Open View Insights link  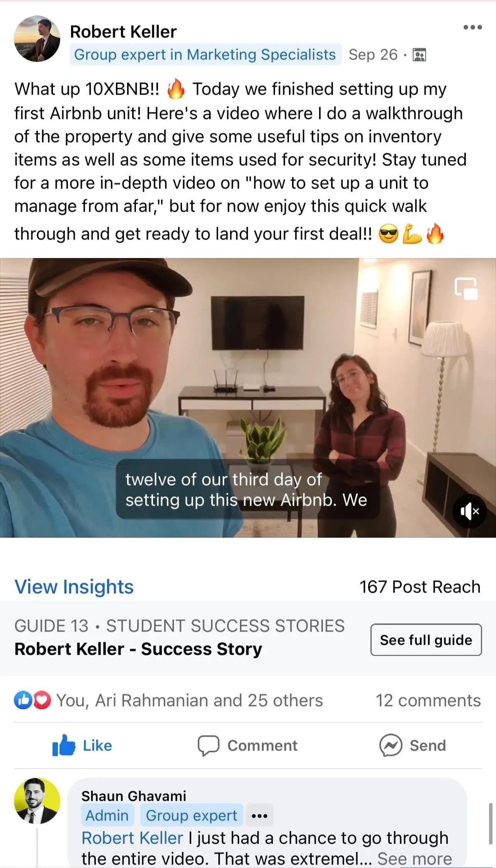coord(74,587)
